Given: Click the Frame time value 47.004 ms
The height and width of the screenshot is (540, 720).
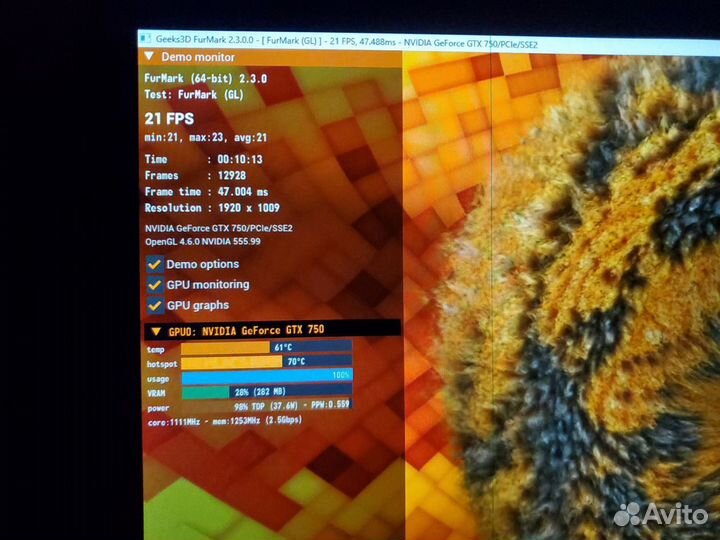Looking at the screenshot, I should tap(243, 192).
